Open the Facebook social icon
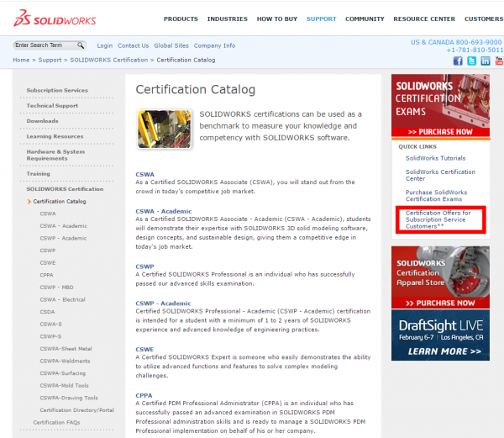The image size is (504, 438). [458, 61]
